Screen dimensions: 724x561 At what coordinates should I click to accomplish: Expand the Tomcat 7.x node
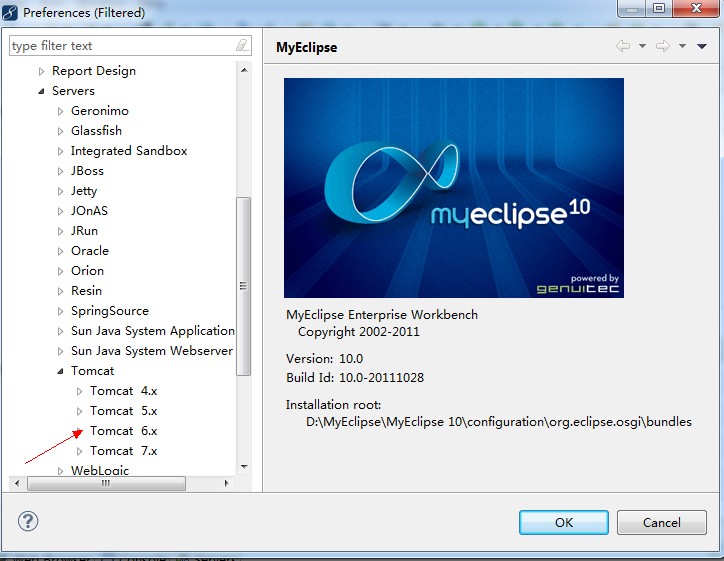(79, 451)
